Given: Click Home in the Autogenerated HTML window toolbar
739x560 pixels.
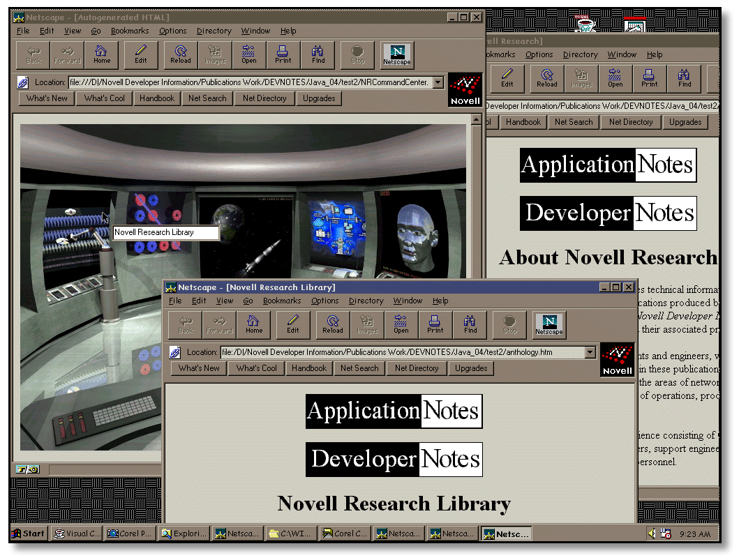Looking at the screenshot, I should 101,55.
